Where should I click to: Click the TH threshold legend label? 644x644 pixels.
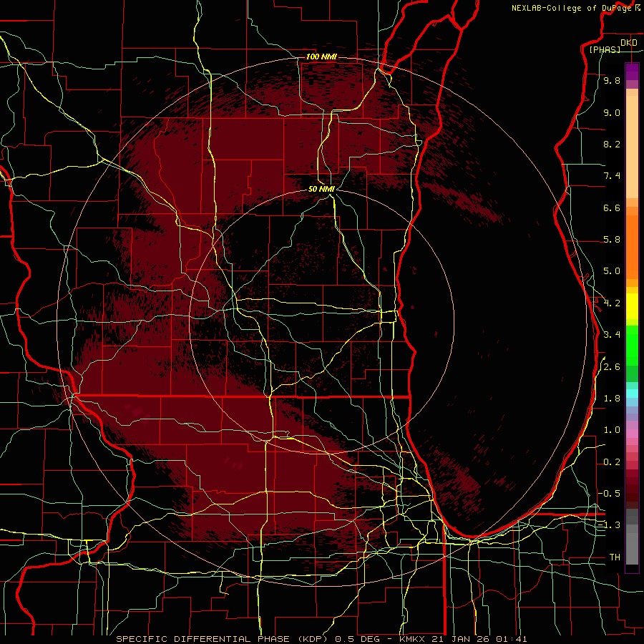tap(615, 557)
